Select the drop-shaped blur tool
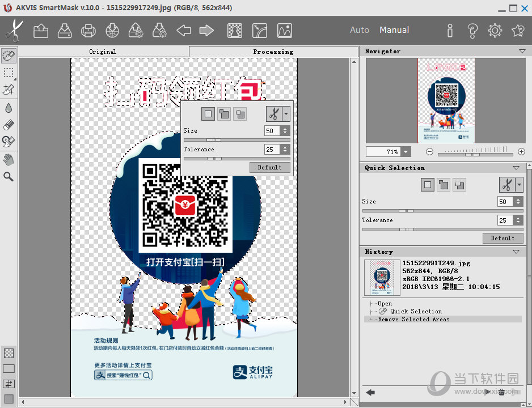Screen dimensions: 532x408 tap(9, 108)
